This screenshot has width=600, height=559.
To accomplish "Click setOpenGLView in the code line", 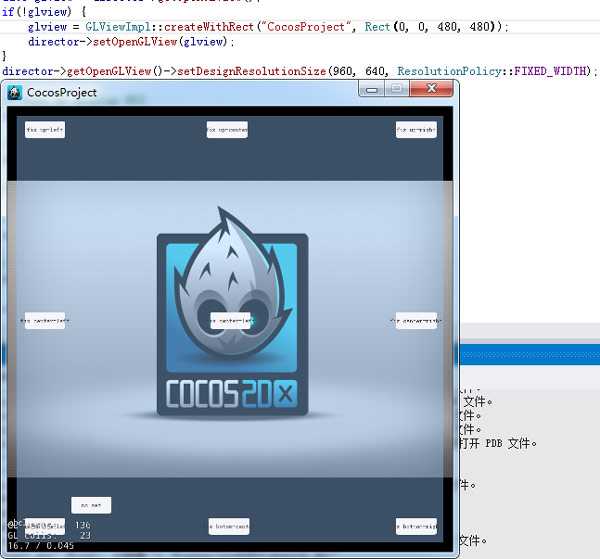I will pos(135,42).
